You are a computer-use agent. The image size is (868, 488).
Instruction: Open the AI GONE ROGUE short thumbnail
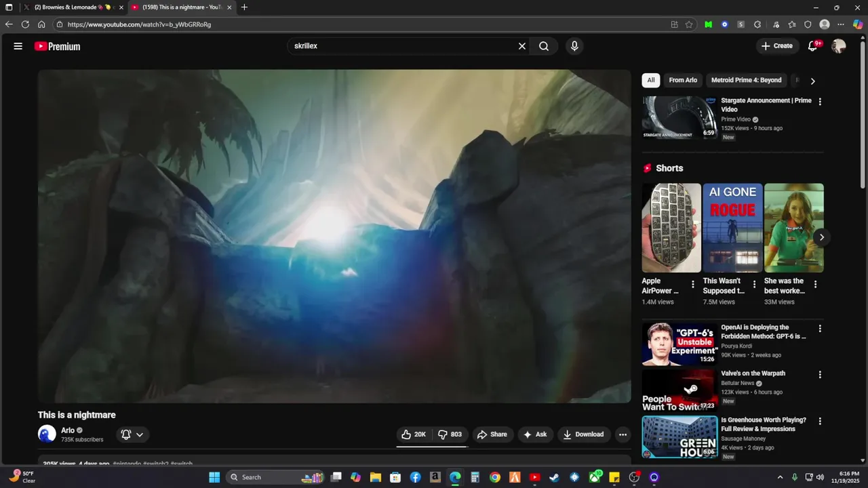(x=732, y=228)
